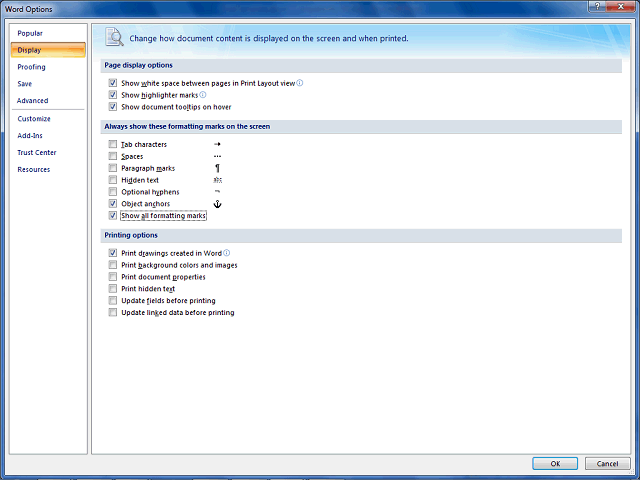
Task: Click Cancel to discard changes
Action: [607, 464]
